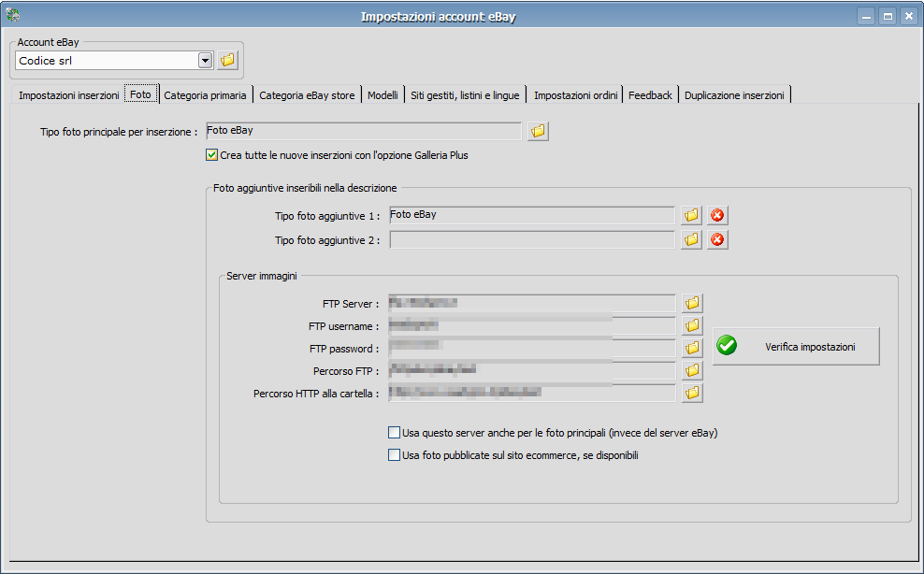Click folder icon next to Percorso FTP
This screenshot has width=924, height=574.
click(692, 370)
